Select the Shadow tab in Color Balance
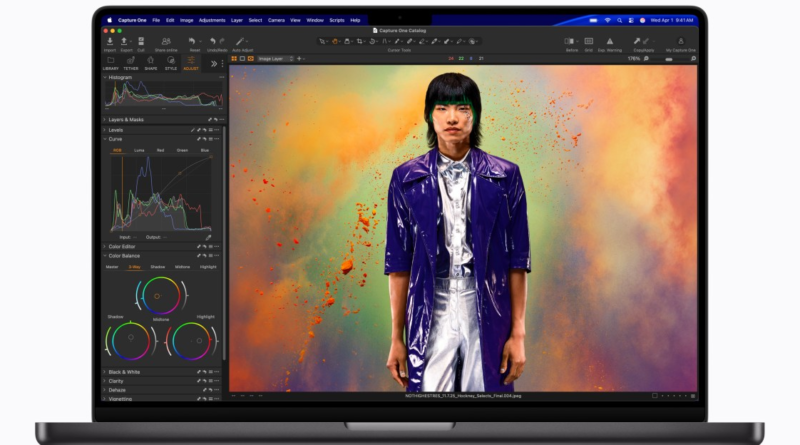The height and width of the screenshot is (445, 800). click(158, 267)
